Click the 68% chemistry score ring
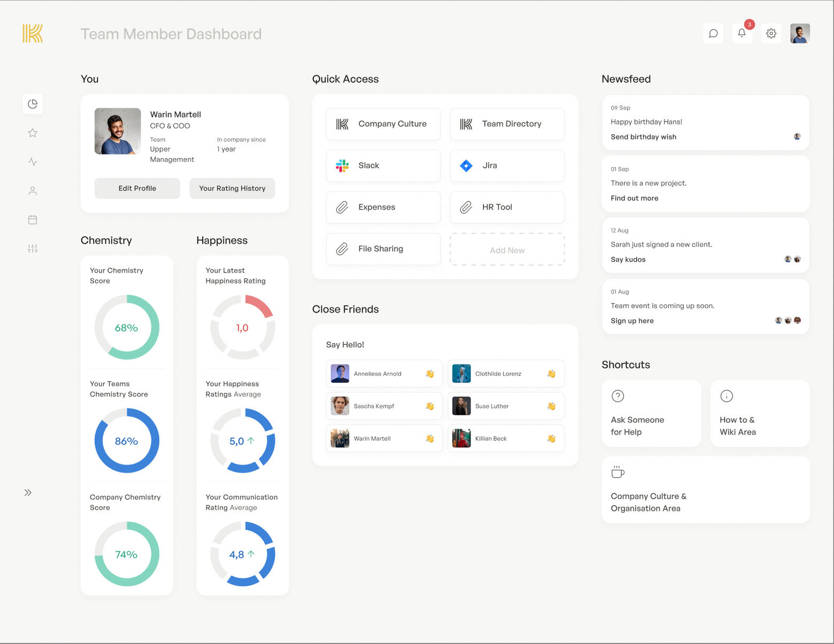The height and width of the screenshot is (644, 834). tap(127, 328)
